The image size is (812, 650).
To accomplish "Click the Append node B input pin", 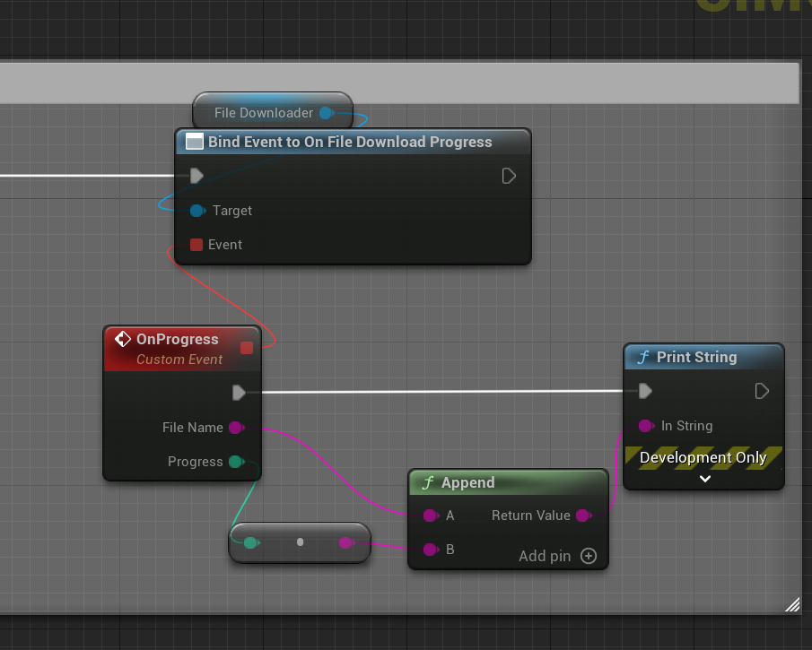I will pos(431,550).
